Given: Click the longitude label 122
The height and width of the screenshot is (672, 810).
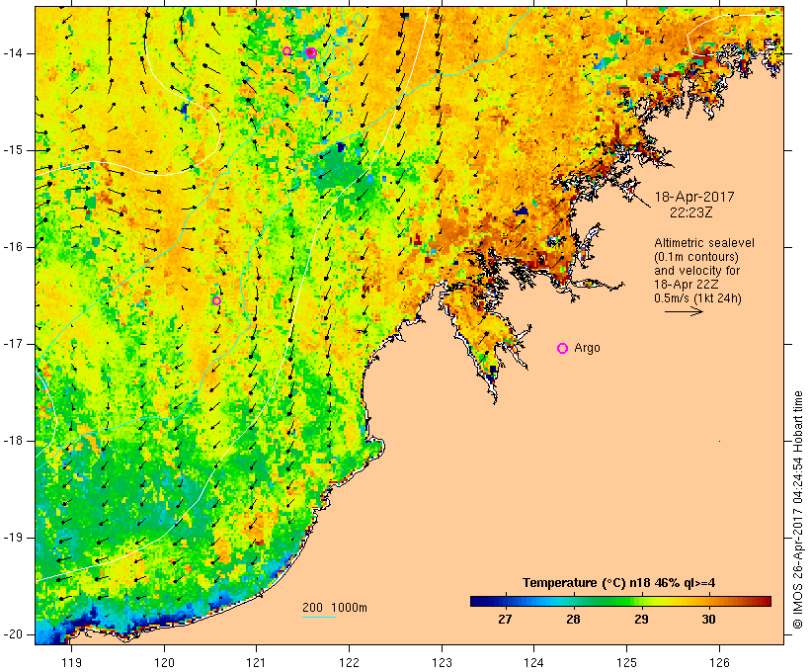Looking at the screenshot, I should 350,662.
